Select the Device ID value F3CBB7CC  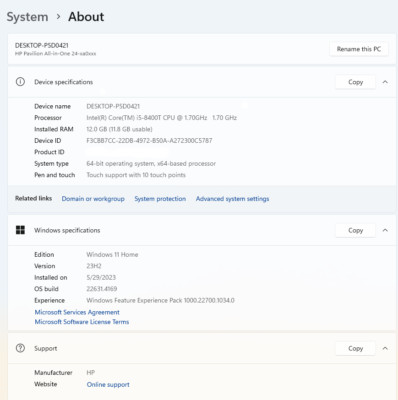149,141
